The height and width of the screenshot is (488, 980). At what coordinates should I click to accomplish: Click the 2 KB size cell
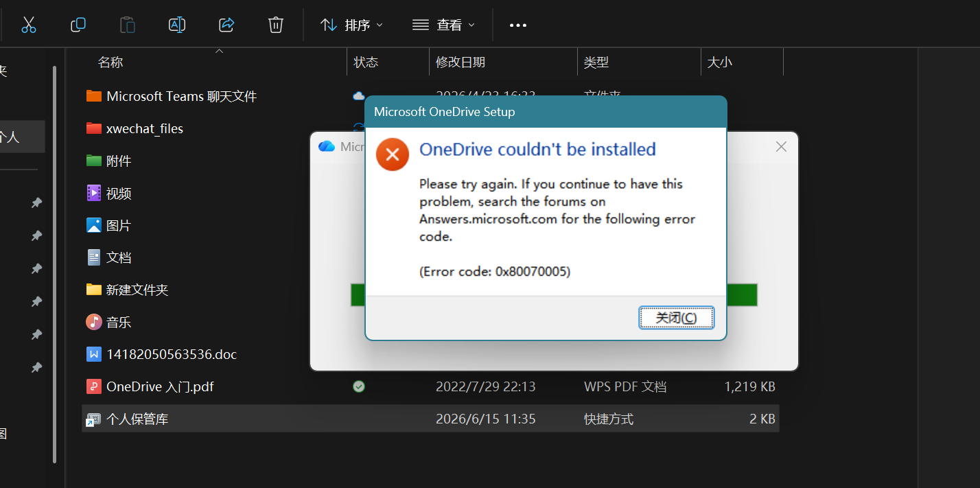pos(762,419)
